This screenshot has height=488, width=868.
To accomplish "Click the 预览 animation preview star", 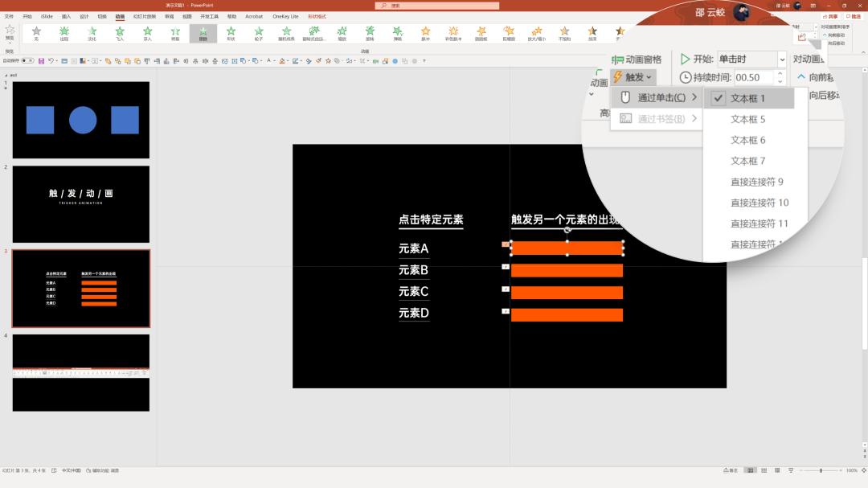I will pyautogui.click(x=10, y=31).
